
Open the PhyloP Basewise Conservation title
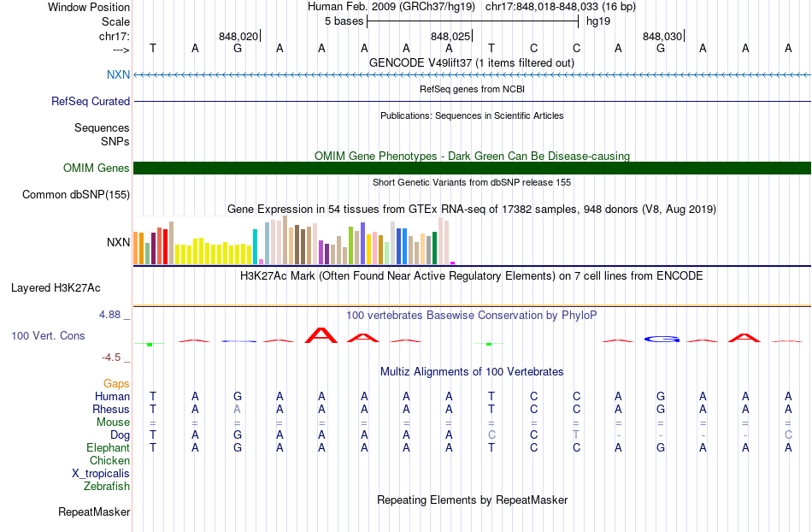point(472,315)
